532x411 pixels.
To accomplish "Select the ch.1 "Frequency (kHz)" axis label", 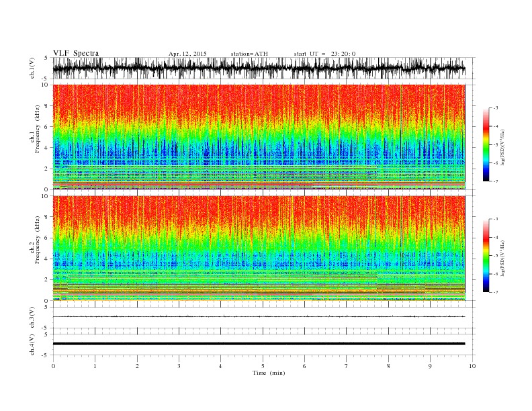I will 38,129.
